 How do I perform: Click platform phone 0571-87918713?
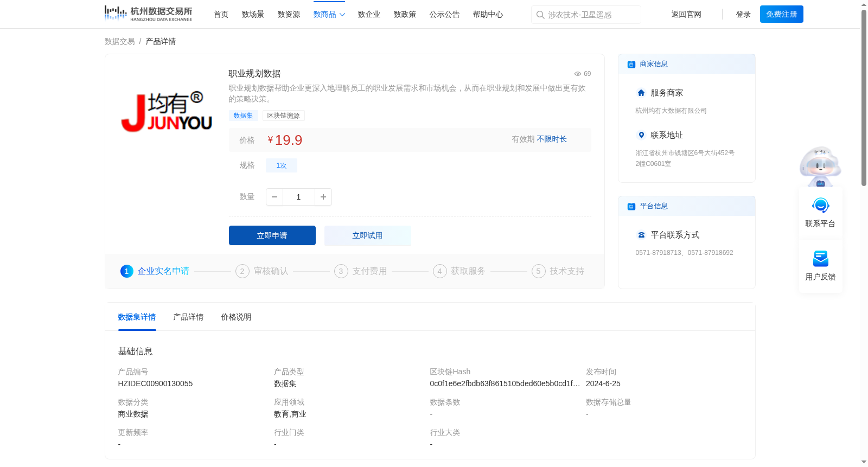tap(659, 253)
